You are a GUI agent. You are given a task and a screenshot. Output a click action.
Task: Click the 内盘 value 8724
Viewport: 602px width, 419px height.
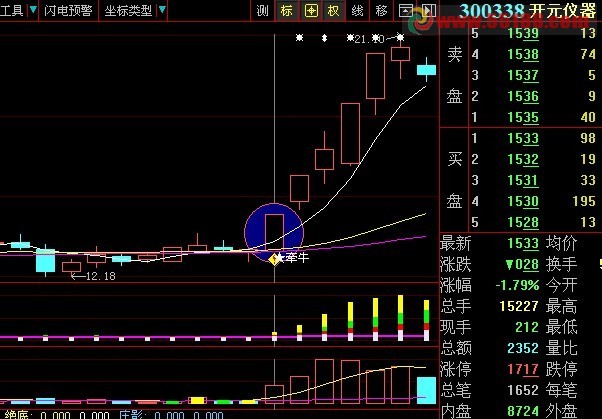coord(523,411)
